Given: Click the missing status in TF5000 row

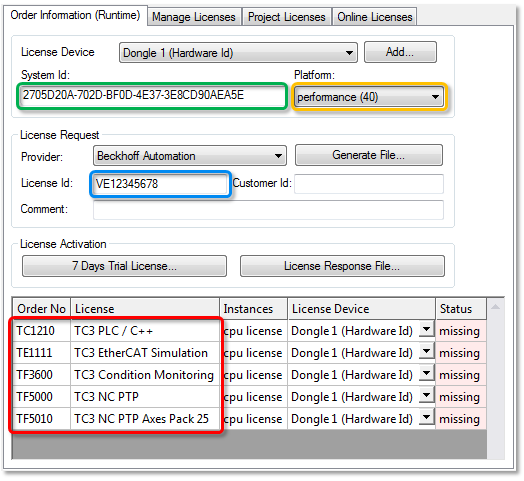Looking at the screenshot, I should coord(461,397).
